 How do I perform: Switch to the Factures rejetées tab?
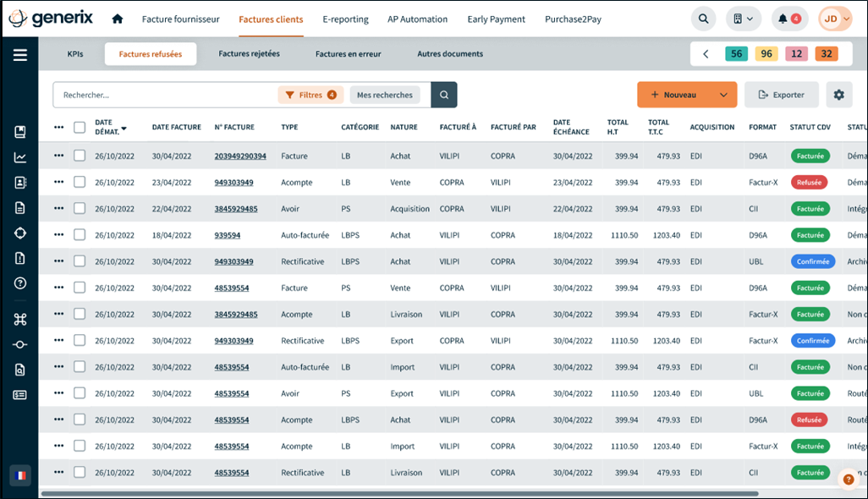pyautogui.click(x=249, y=54)
